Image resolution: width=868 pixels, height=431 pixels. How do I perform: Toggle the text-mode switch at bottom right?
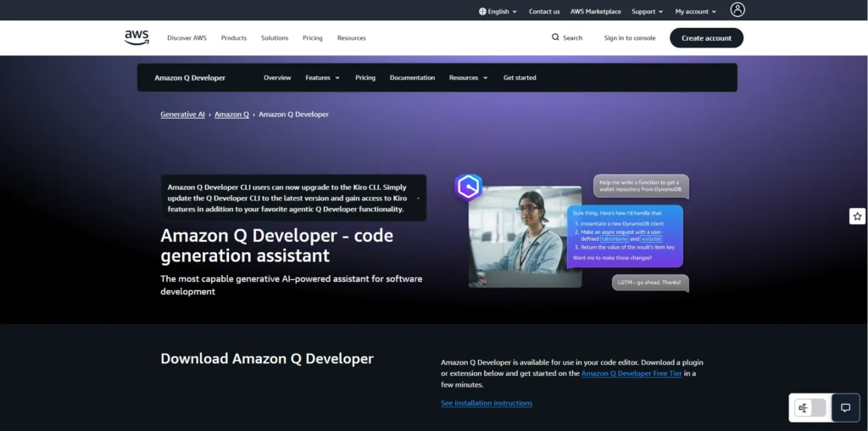tap(810, 408)
